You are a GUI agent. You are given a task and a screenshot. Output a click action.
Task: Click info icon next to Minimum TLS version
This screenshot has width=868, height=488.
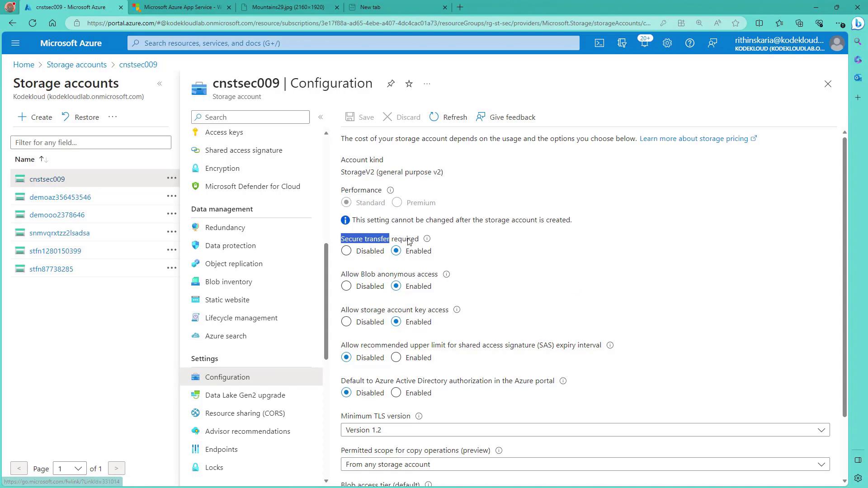click(x=419, y=416)
